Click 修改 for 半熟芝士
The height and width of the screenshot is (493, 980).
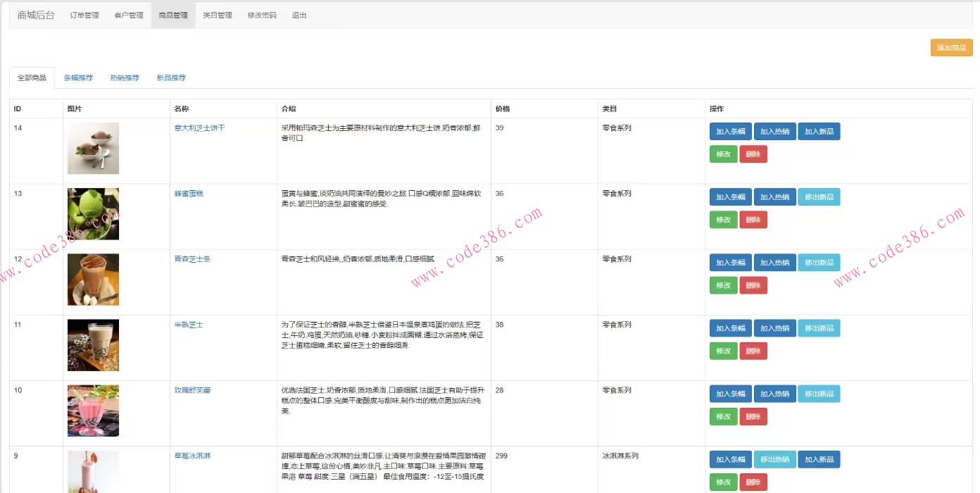[723, 350]
